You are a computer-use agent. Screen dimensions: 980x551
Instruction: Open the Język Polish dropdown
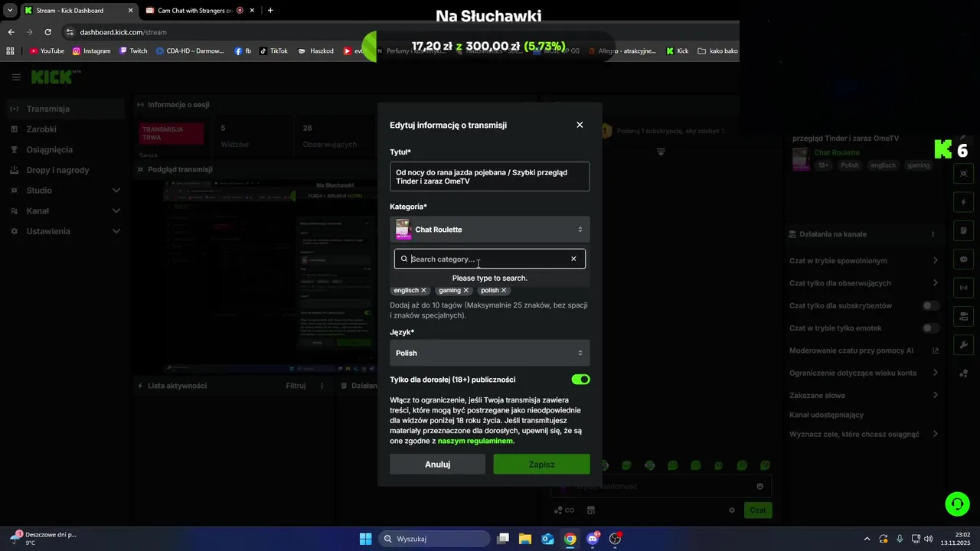(x=490, y=353)
